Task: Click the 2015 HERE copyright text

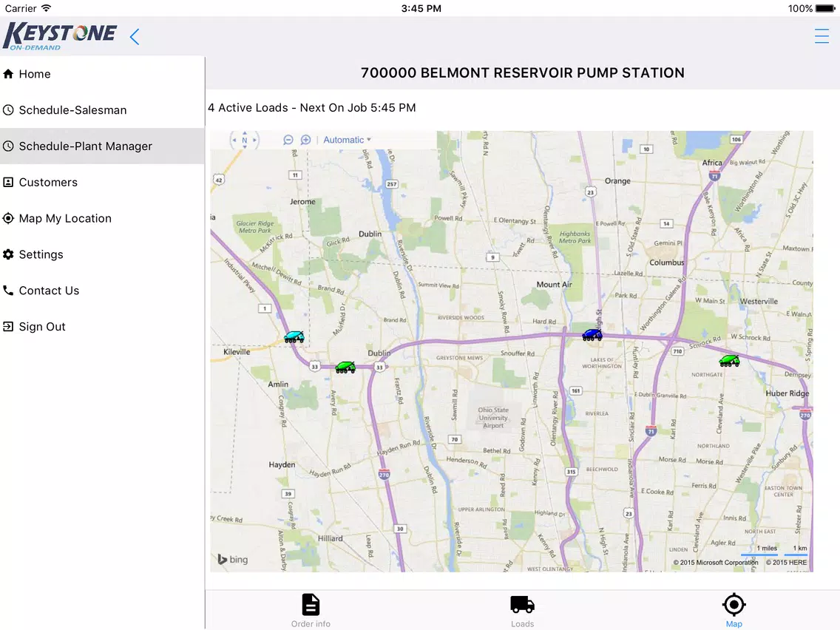Action: coord(786,563)
